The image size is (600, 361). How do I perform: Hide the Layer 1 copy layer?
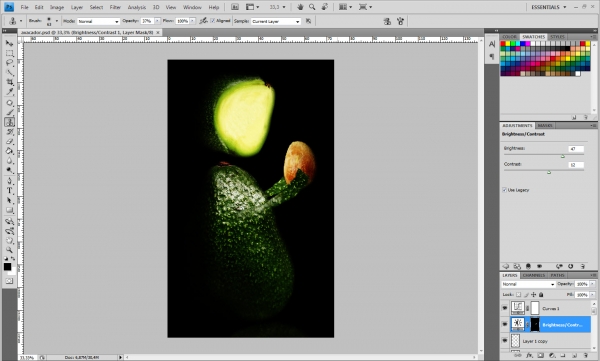tap(505, 340)
